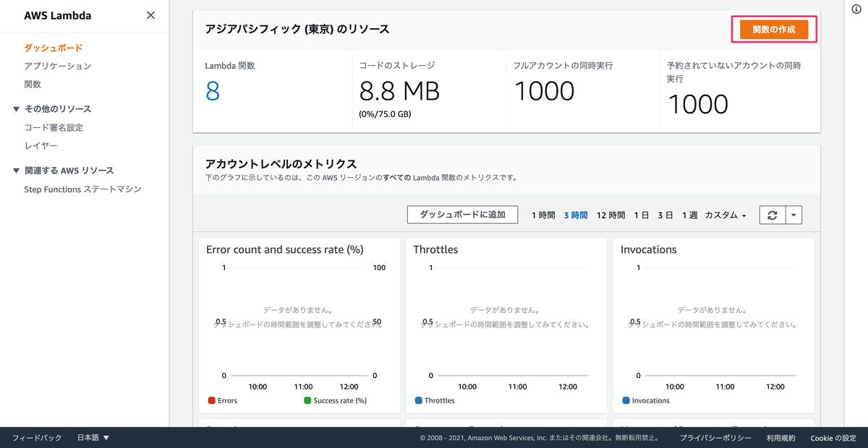The width and height of the screenshot is (868, 448).
Task: Open アプリケーション in the sidebar
Action: pos(58,66)
